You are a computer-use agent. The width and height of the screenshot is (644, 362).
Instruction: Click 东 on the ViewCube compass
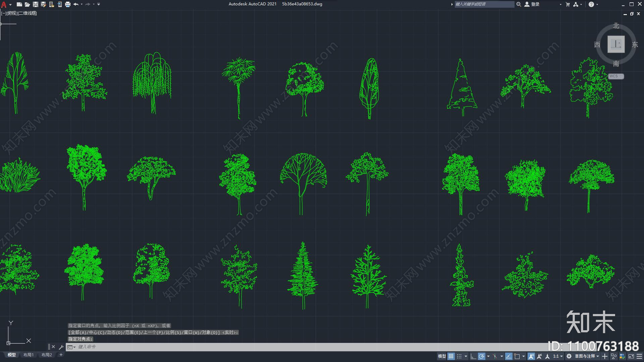coord(635,45)
